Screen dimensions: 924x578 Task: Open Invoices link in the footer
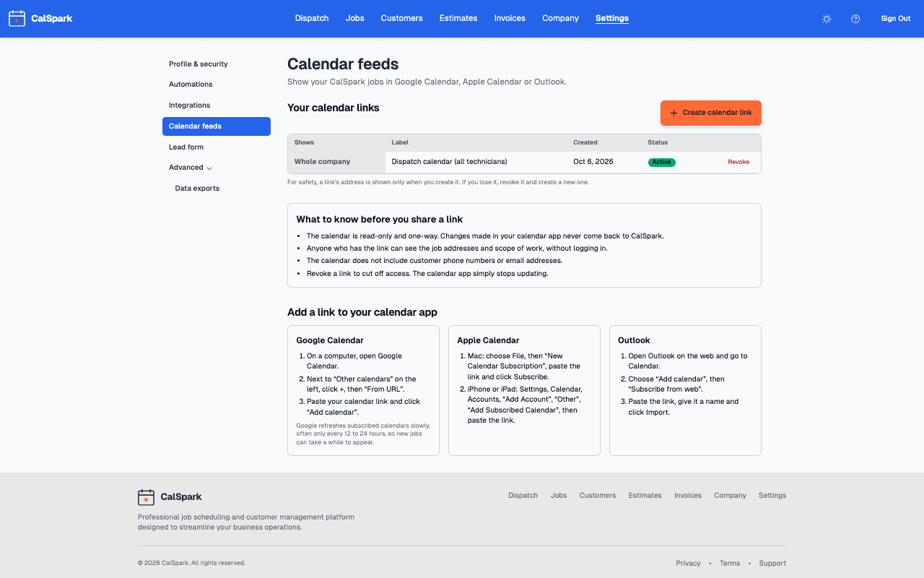688,496
